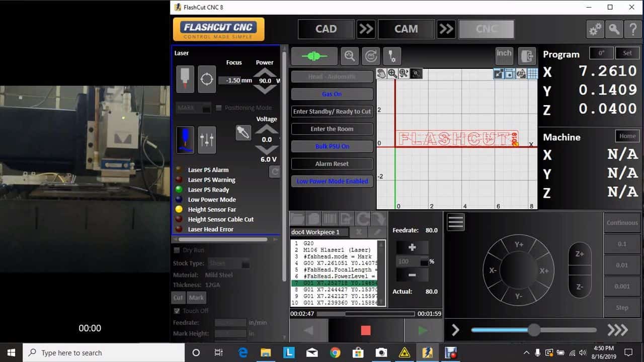Toggle the grid display icon in viewport
Screen dimensions: 644x362
(x=532, y=74)
